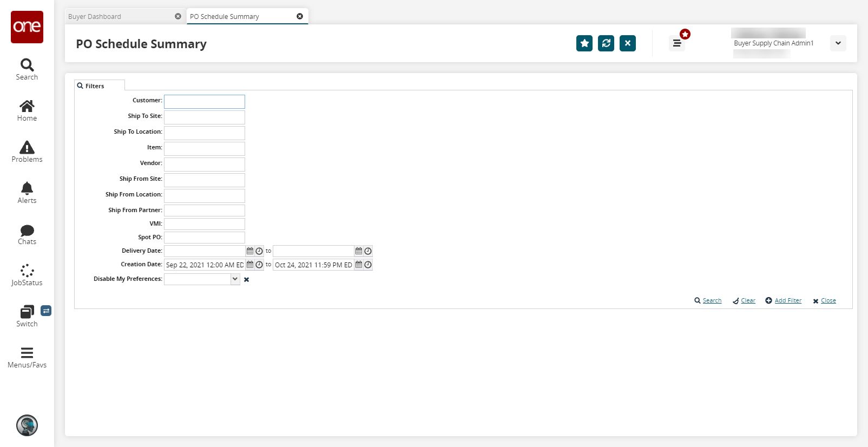This screenshot has width=868, height=447.
Task: Click Creation Date field showing Oct 24, 2021
Action: (313, 265)
